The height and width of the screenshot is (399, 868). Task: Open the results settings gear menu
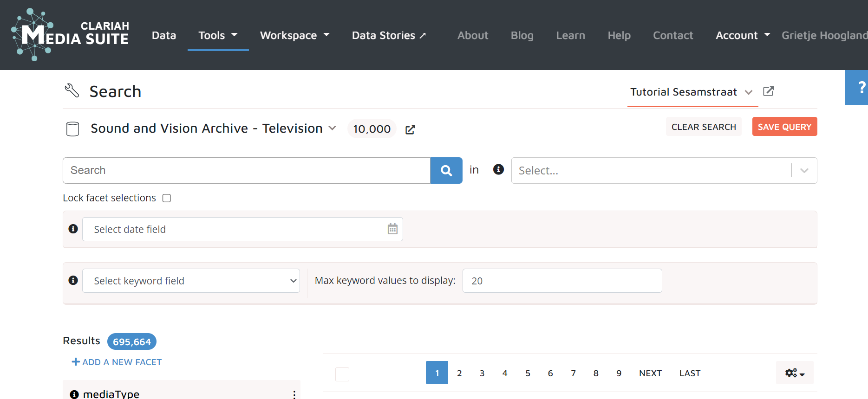pos(794,373)
